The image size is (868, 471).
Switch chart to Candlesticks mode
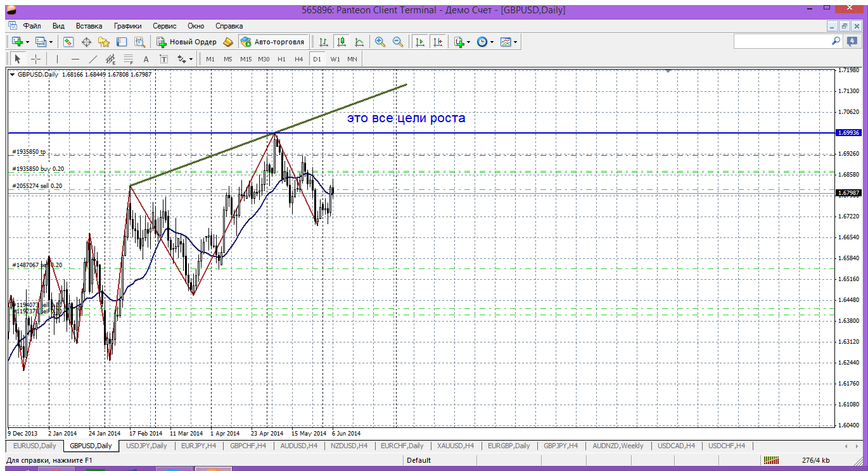(341, 42)
